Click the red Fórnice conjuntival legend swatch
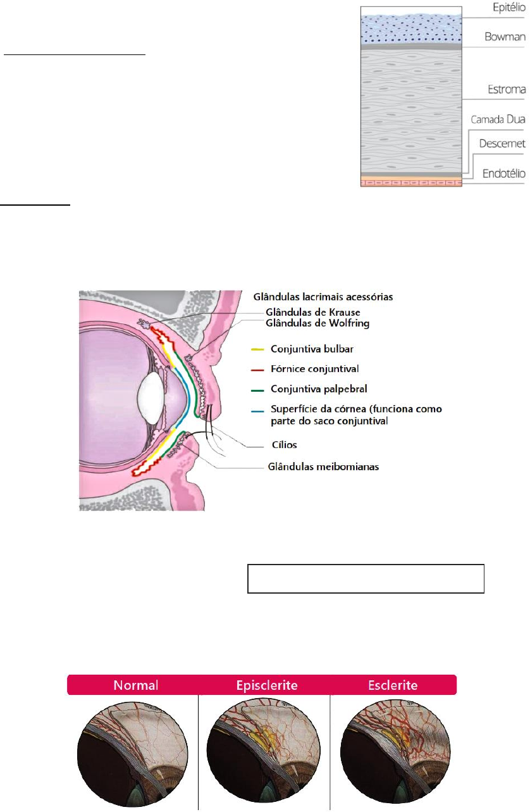The height and width of the screenshot is (812, 530). point(257,368)
